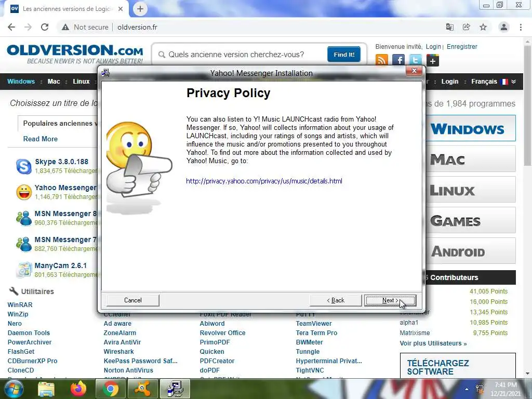This screenshot has width=532, height=399.
Task: Switch to Chrome in the taskbar
Action: (x=110, y=389)
